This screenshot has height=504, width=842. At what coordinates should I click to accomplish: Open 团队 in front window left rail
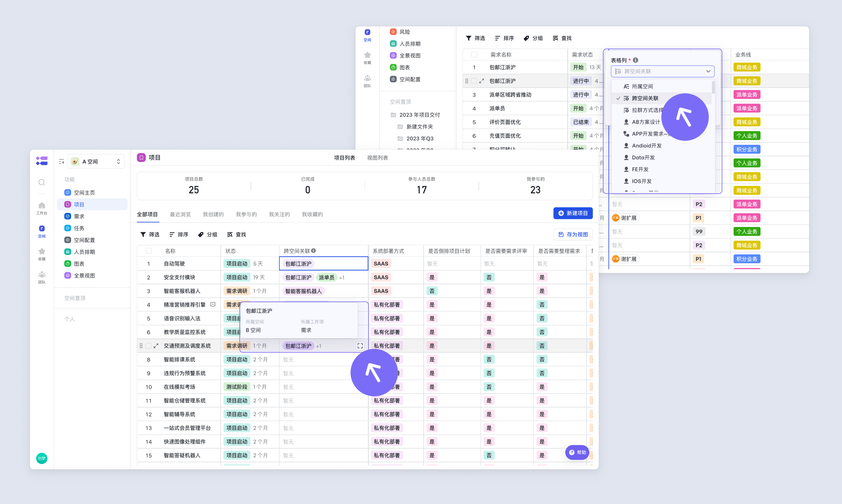coord(41,277)
